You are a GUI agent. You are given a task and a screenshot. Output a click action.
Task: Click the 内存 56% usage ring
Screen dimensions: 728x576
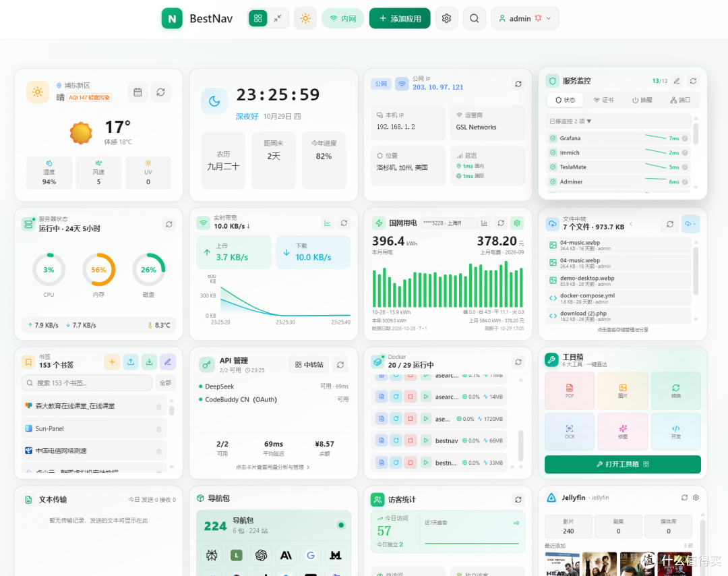pyautogui.click(x=98, y=269)
